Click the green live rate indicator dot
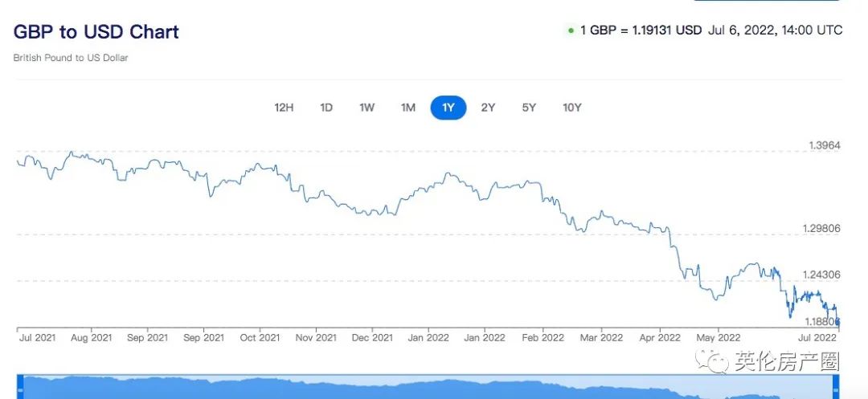868x399 pixels. (x=571, y=31)
